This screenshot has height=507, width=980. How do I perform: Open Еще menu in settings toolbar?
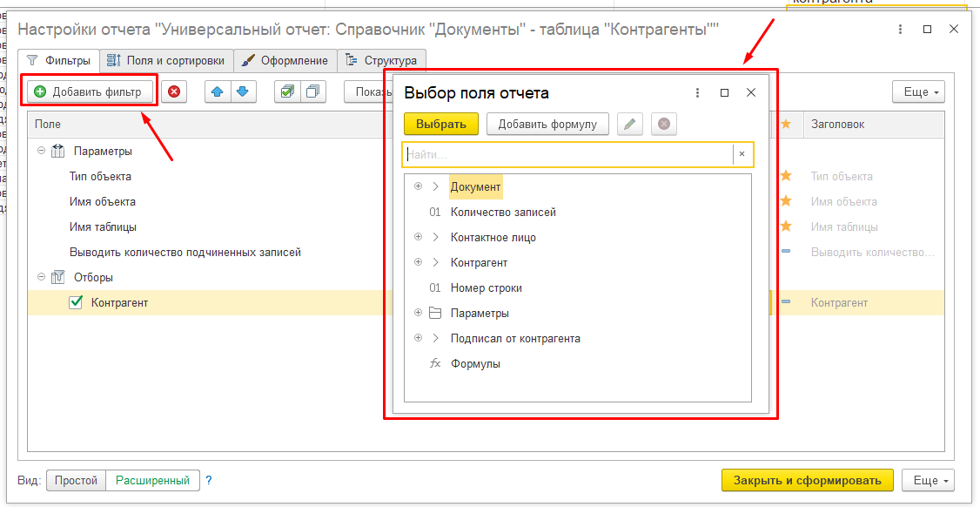coord(918,92)
